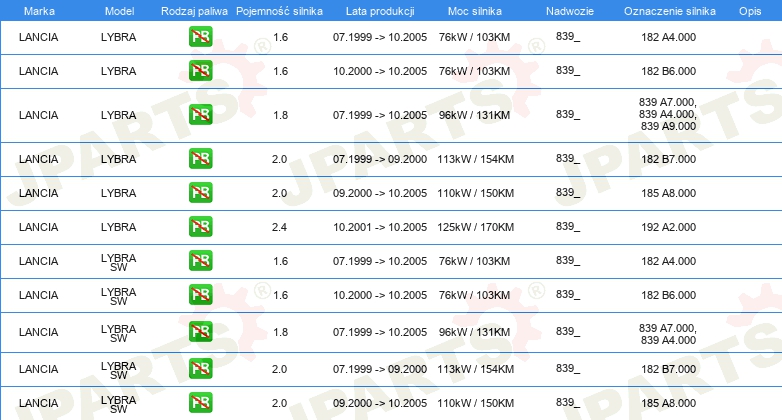
Task: Click 113kW / 154KM in the LYBRA SW row
Action: 475,369
